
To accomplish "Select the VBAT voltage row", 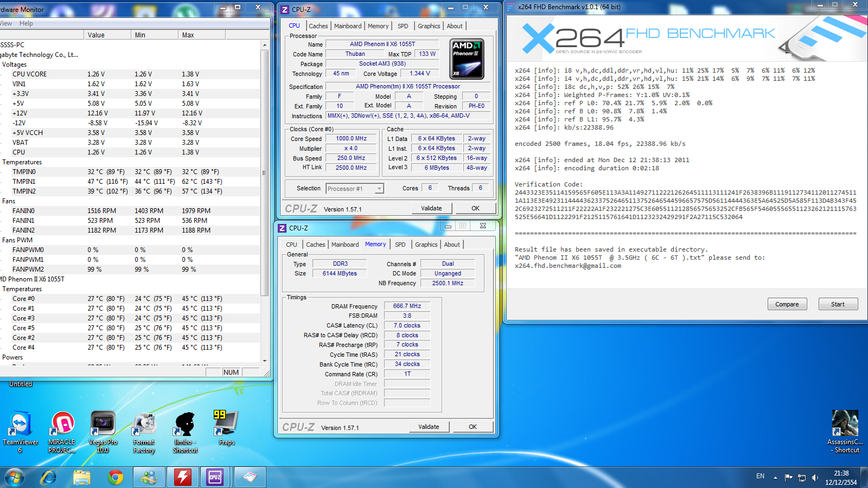I will [130, 143].
